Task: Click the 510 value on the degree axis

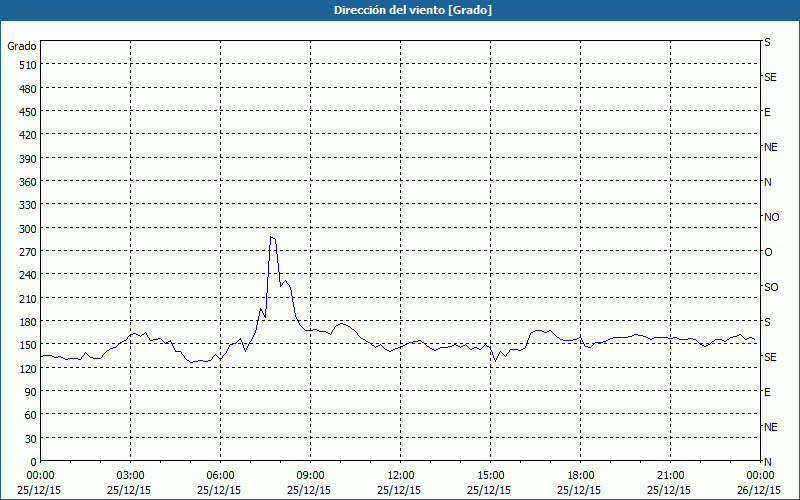Action: click(28, 65)
